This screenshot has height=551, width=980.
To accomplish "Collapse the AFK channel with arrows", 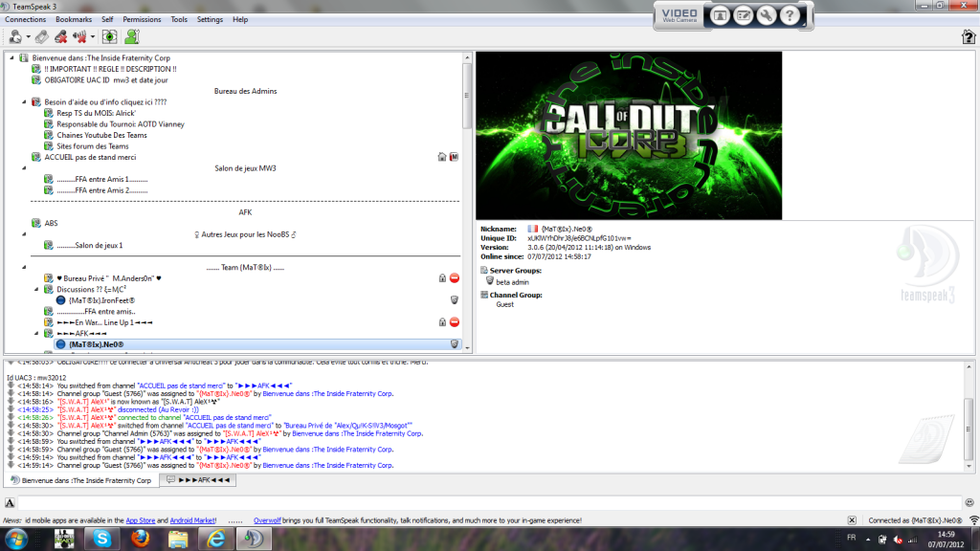I will point(36,334).
